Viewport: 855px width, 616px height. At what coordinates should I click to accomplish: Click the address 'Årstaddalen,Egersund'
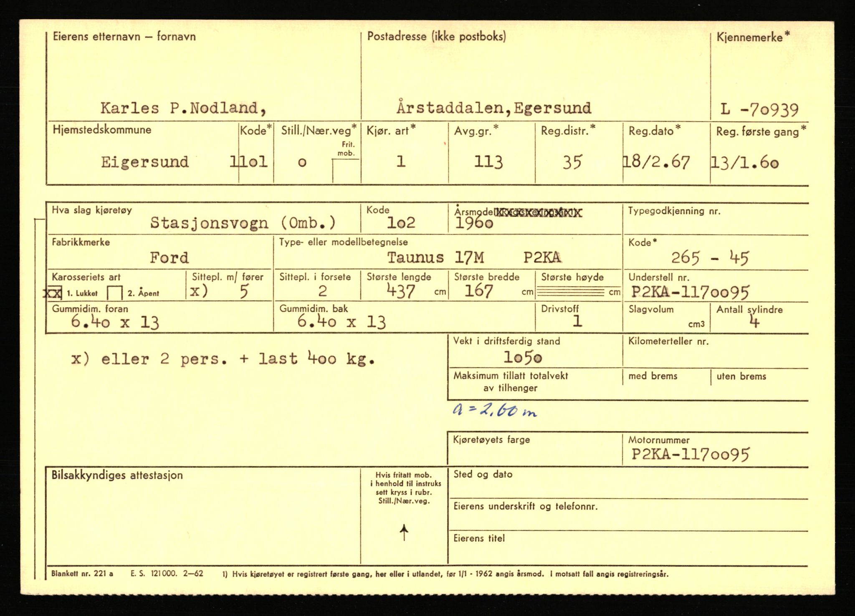pyautogui.click(x=494, y=108)
